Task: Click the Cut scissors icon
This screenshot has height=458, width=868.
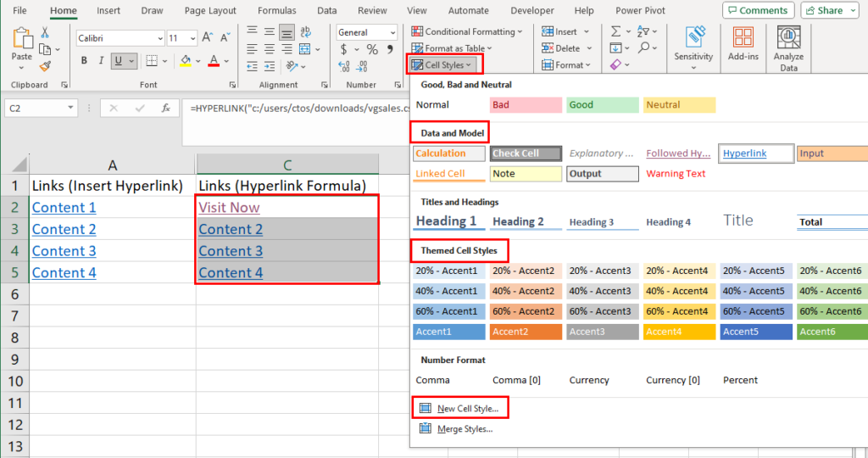Action: click(45, 32)
